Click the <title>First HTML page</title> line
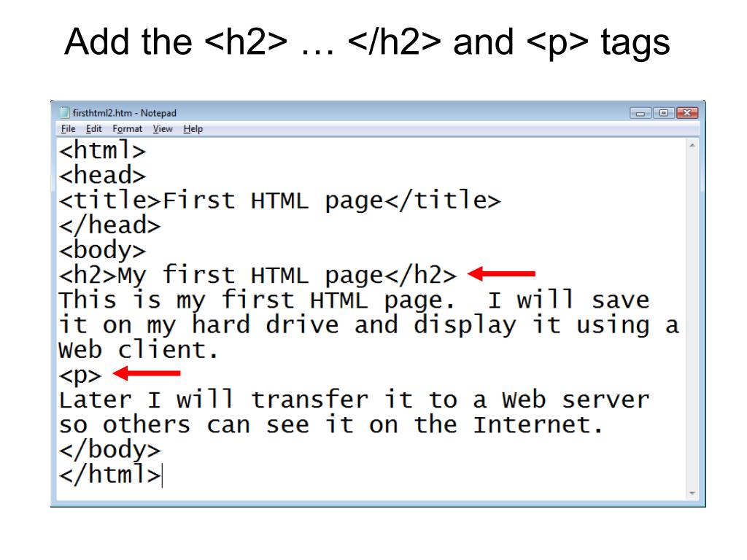This screenshot has height=560, width=747. pos(279,201)
